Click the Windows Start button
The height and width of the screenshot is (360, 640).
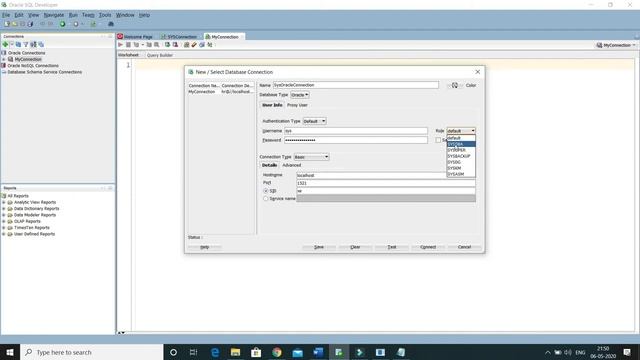pyautogui.click(x=10, y=352)
